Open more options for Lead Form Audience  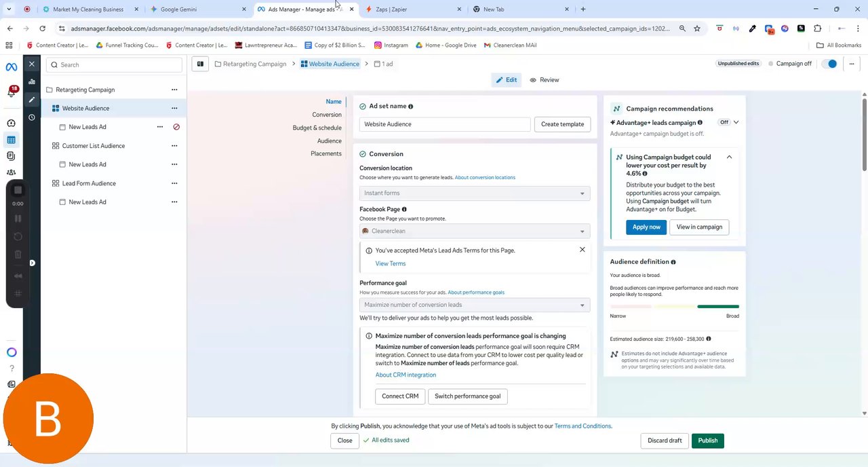coord(174,183)
